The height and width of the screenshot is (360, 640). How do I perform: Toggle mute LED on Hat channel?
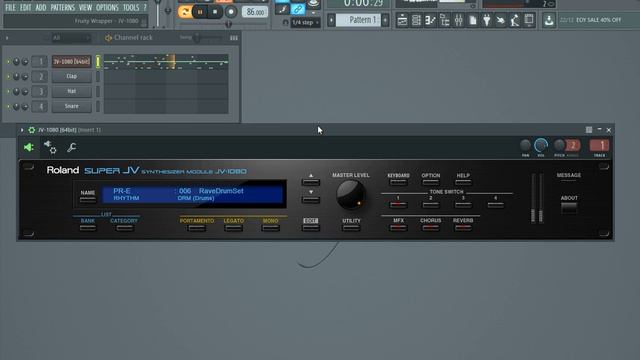pyautogui.click(x=8, y=91)
